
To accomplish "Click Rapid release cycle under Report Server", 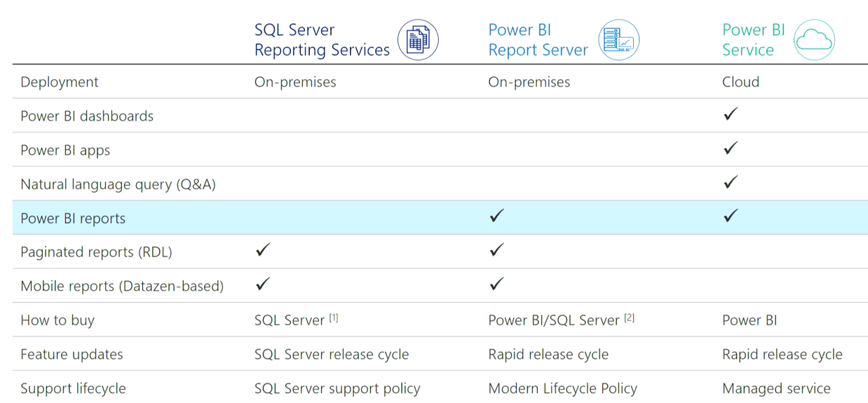I will pos(548,354).
